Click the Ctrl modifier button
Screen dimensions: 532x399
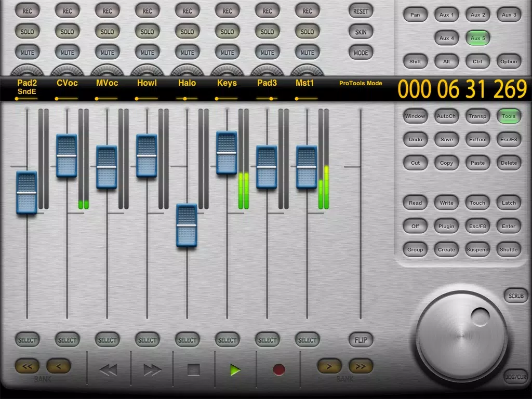478,61
